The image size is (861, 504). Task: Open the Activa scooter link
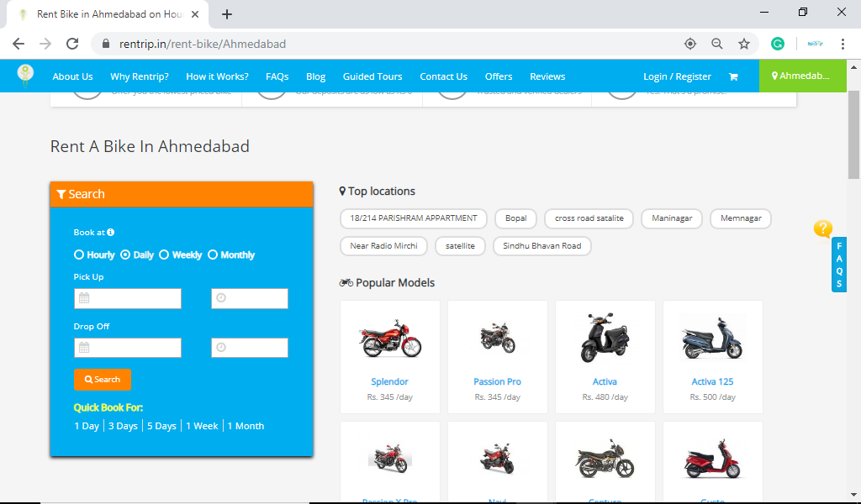[x=605, y=381]
